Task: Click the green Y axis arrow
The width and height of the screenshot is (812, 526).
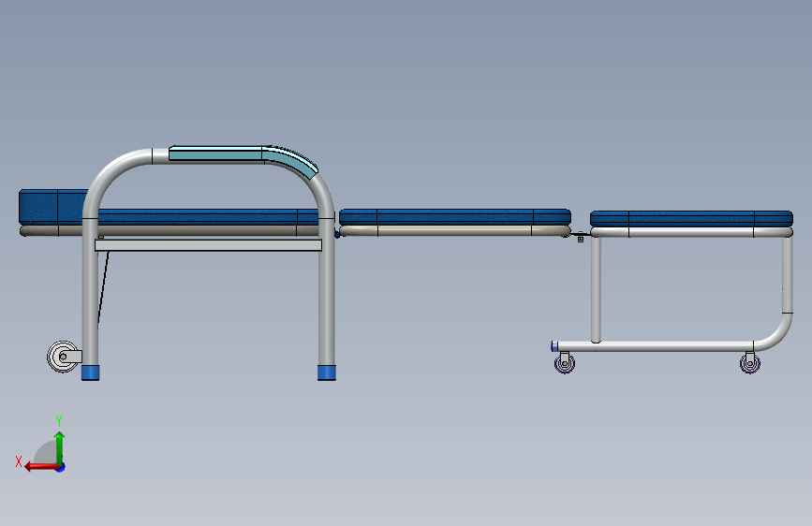Action: point(60,447)
